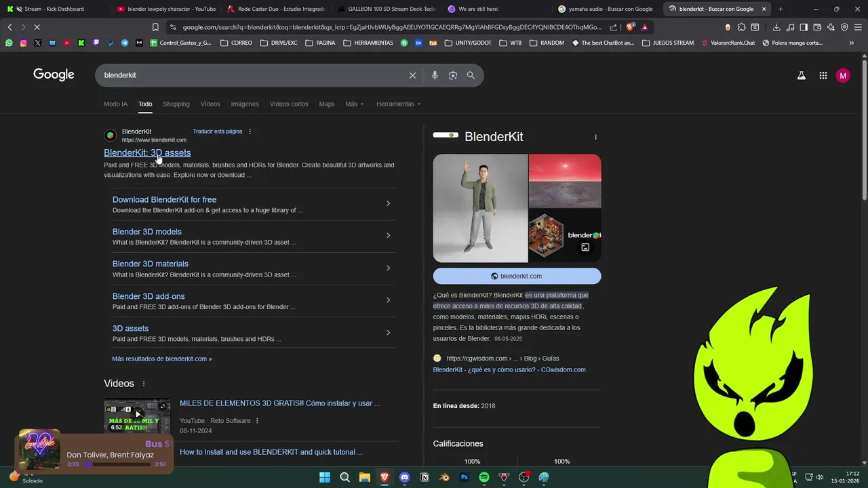Open Brave Wallet icon in toolbar
This screenshot has height=488, width=868.
[817, 27]
